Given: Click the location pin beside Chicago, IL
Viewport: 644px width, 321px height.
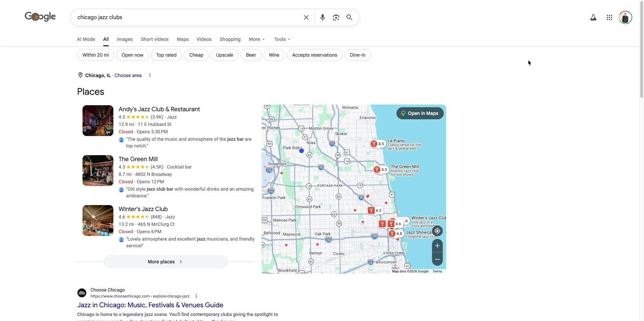Looking at the screenshot, I should click(80, 75).
